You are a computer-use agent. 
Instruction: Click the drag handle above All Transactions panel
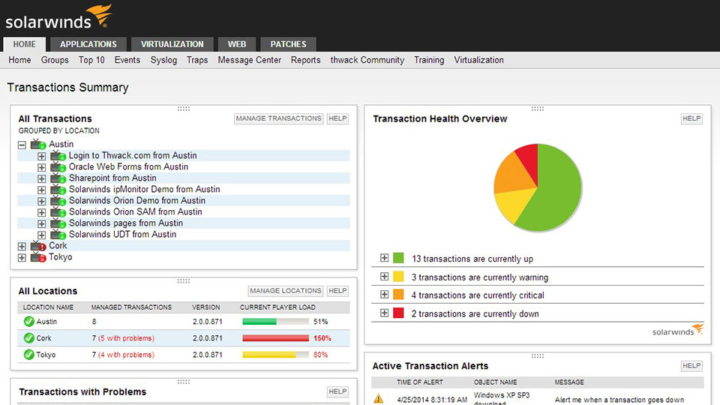tap(184, 109)
